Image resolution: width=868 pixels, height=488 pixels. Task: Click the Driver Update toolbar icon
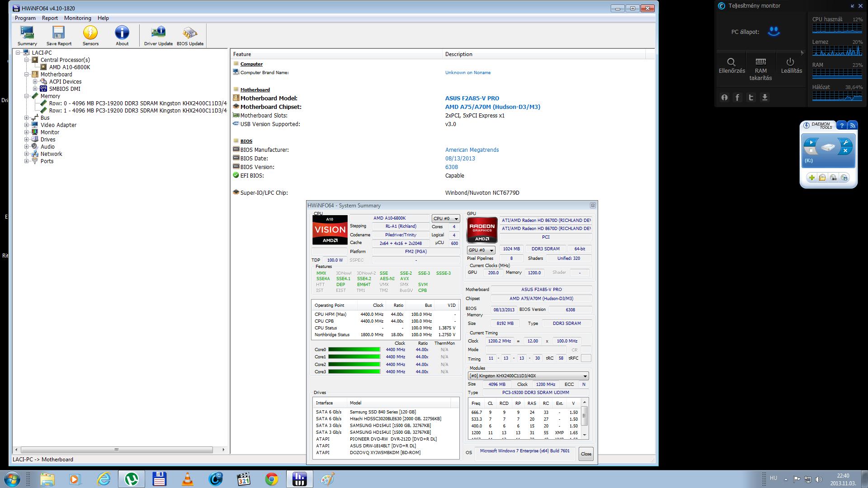coord(158,36)
